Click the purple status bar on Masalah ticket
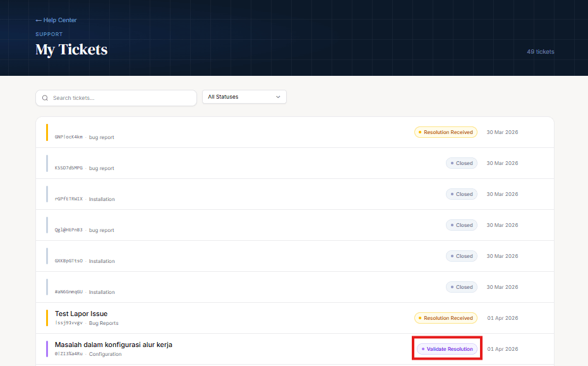The height and width of the screenshot is (366, 588). point(47,349)
